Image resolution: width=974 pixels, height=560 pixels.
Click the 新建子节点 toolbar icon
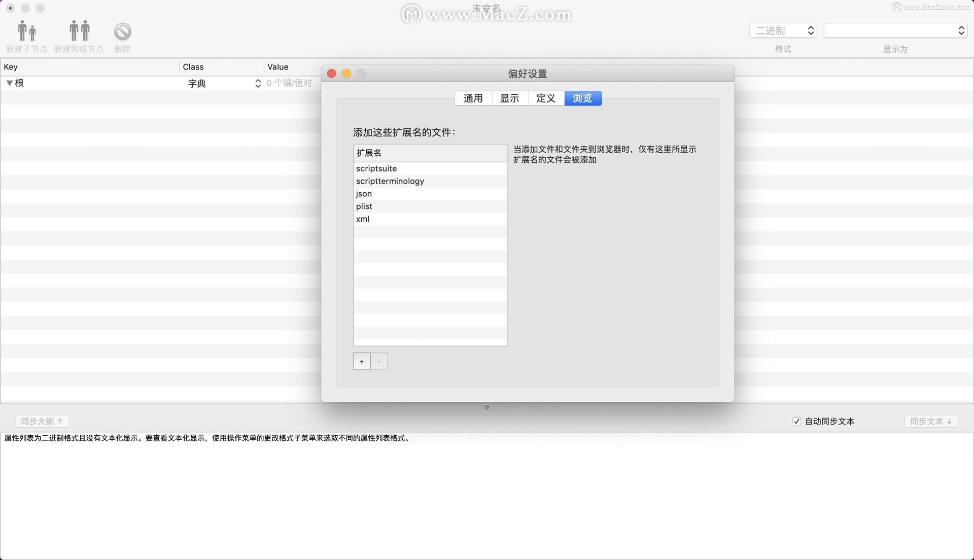pos(26,31)
